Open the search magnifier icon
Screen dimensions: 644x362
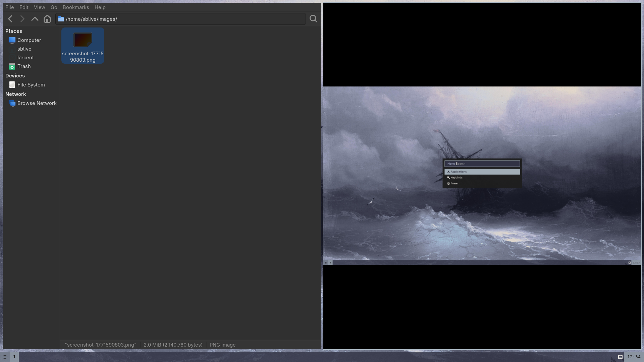point(313,19)
